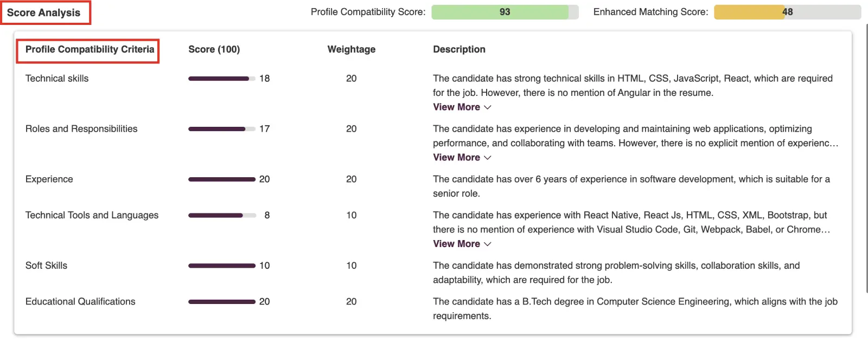Viewport: 868px width, 343px height.
Task: Click the Profile Compatibility Criteria column header
Action: tap(90, 49)
